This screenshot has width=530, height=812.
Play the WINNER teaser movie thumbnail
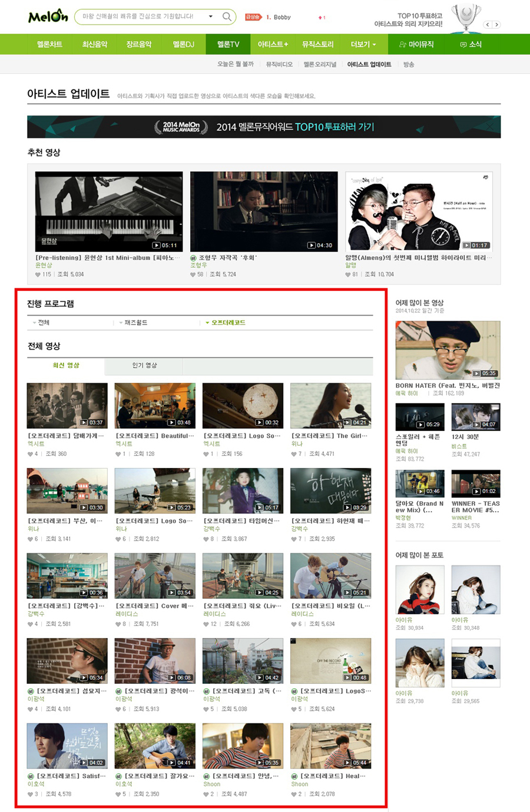tap(476, 483)
